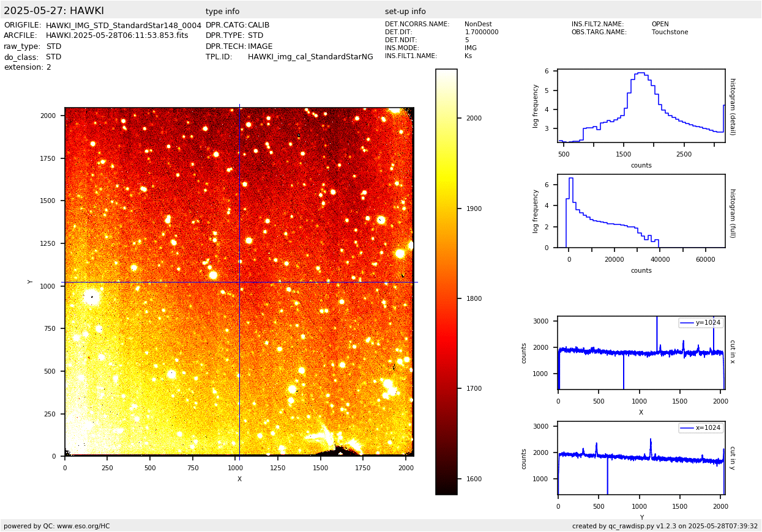This screenshot has width=762, height=532.
Task: Click the page title 2025-05-27: HAWKI
Action: pyautogui.click(x=54, y=11)
